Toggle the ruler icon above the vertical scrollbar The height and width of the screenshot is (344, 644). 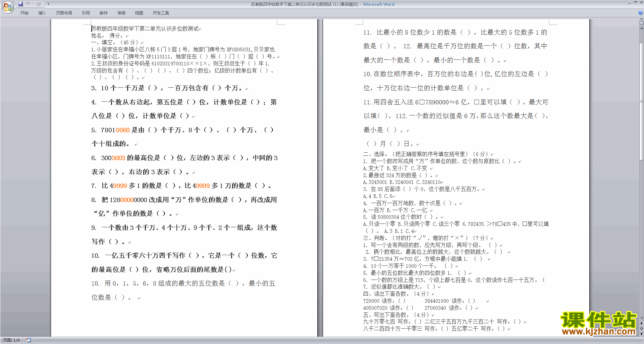pyautogui.click(x=642, y=23)
